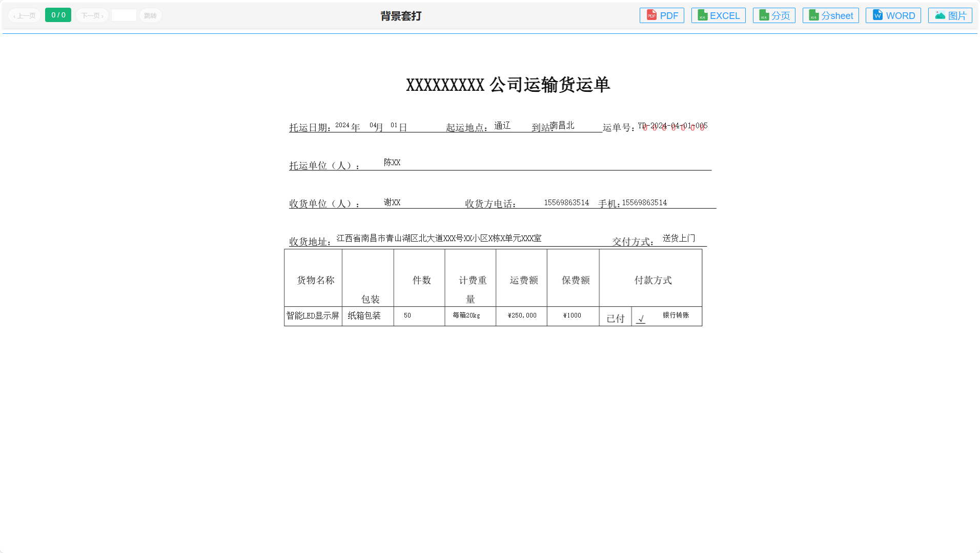This screenshot has height=553, width=980.
Task: Export the report as 图片 image
Action: tap(950, 15)
